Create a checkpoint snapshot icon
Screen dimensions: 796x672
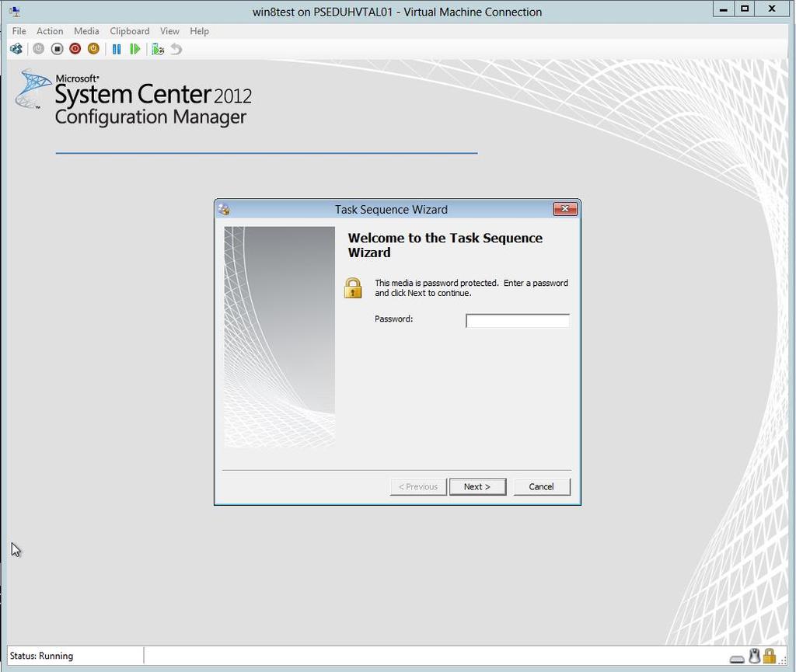(158, 49)
